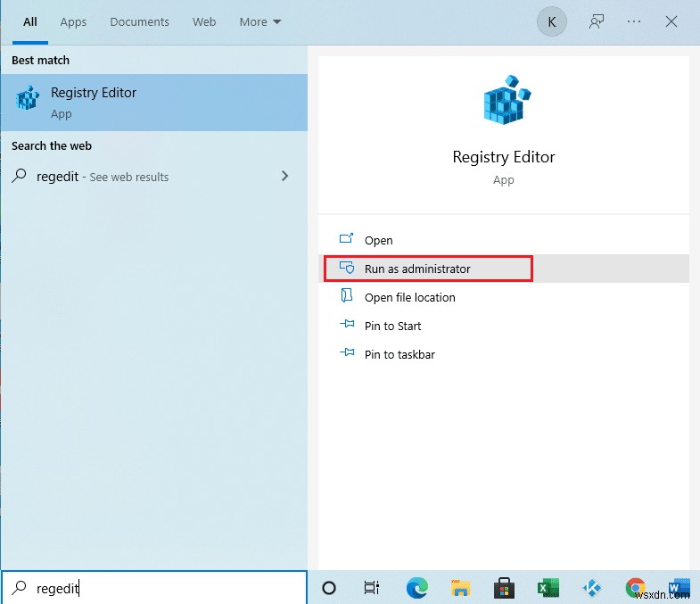The width and height of the screenshot is (700, 604).
Task: Select Registry Editor best match result
Action: coord(154,103)
